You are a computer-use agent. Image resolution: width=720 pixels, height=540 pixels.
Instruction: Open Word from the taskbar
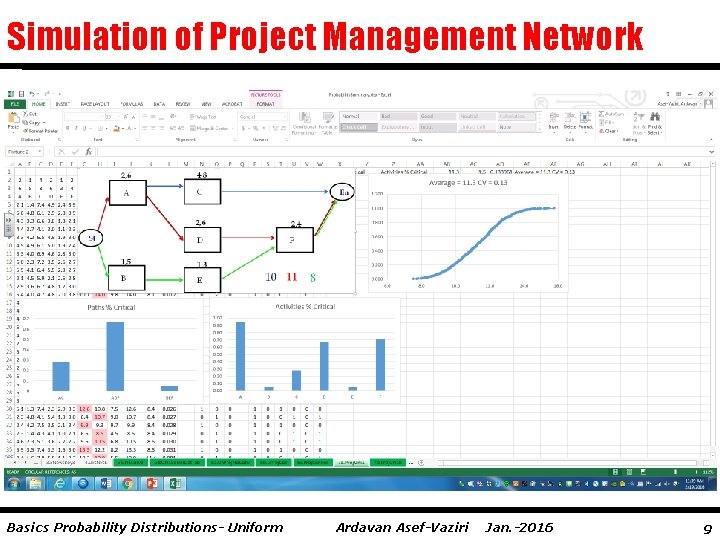pyautogui.click(x=105, y=484)
